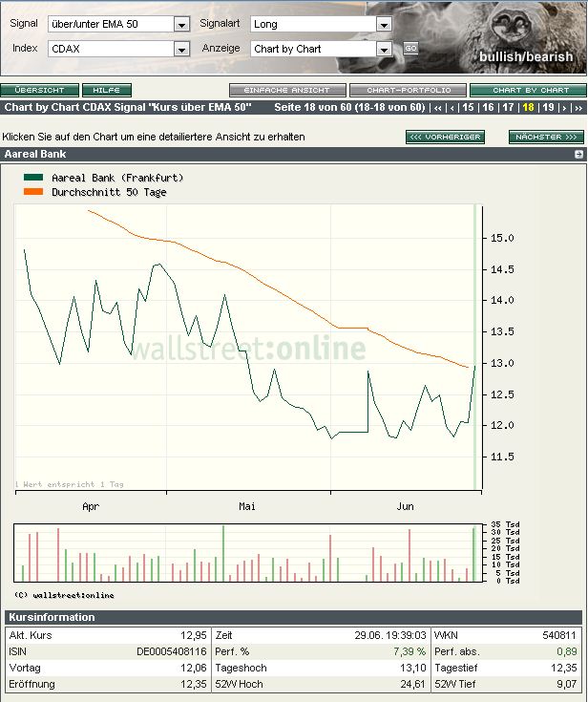Click the VORHERIGER button
The image size is (588, 702).
[x=445, y=137]
